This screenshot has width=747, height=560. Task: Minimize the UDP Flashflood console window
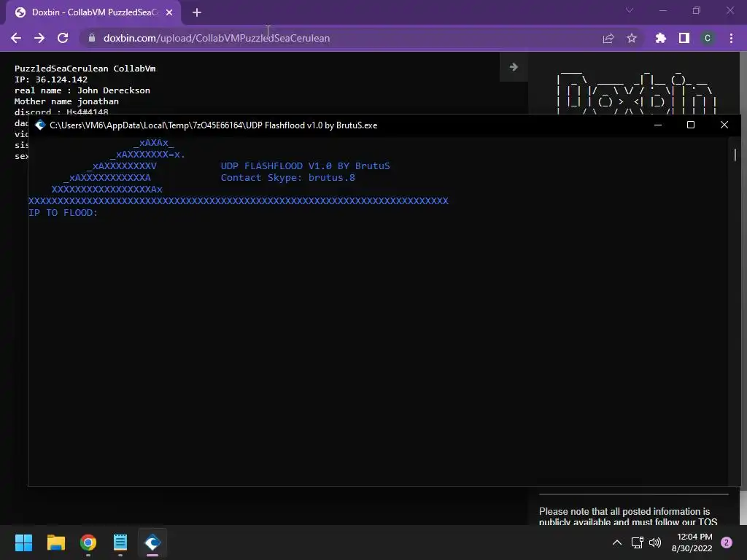tap(658, 125)
